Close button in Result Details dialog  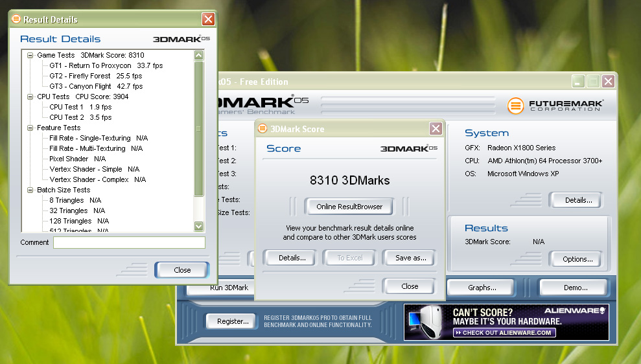(x=182, y=270)
